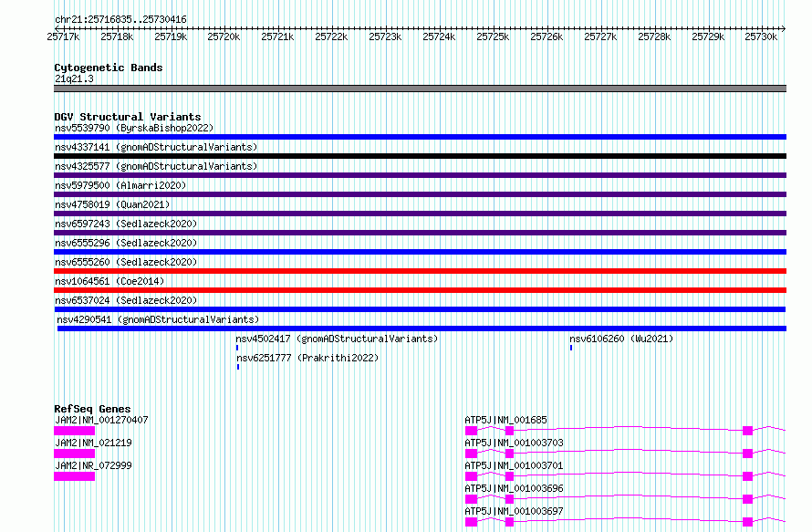812x532 pixels.
Task: Open variant nsv6537024 (Sedlazeck2020) label
Action: coord(126,300)
